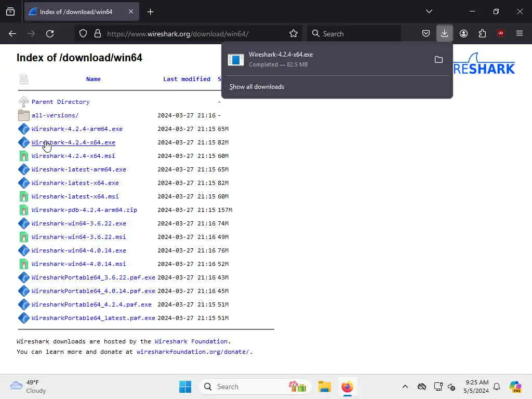Sort listing by Last modified column
The width and height of the screenshot is (532, 399).
click(187, 79)
